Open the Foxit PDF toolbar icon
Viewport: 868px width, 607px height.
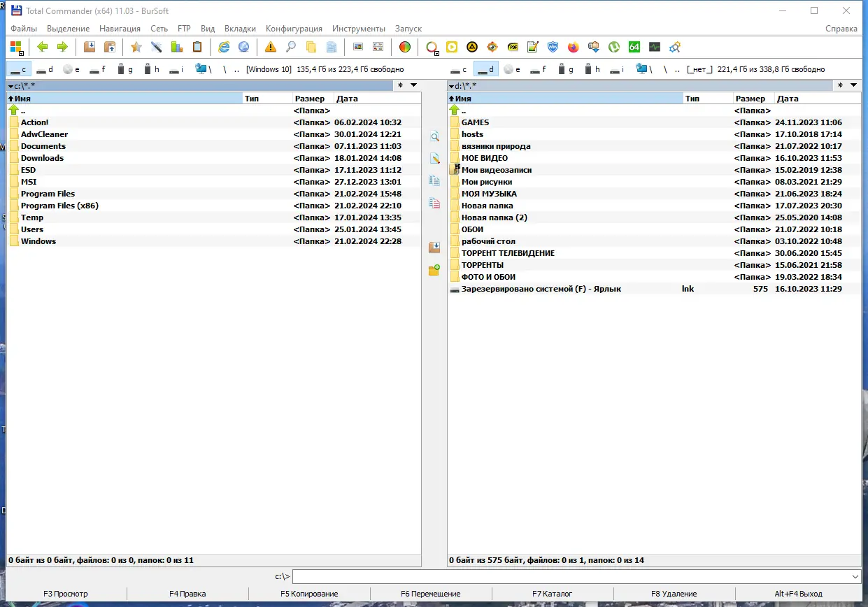[x=511, y=47]
